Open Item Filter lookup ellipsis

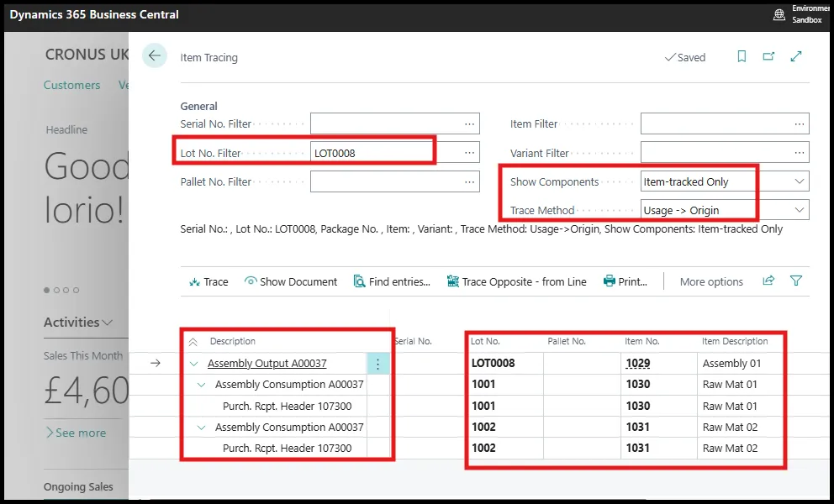coord(800,123)
